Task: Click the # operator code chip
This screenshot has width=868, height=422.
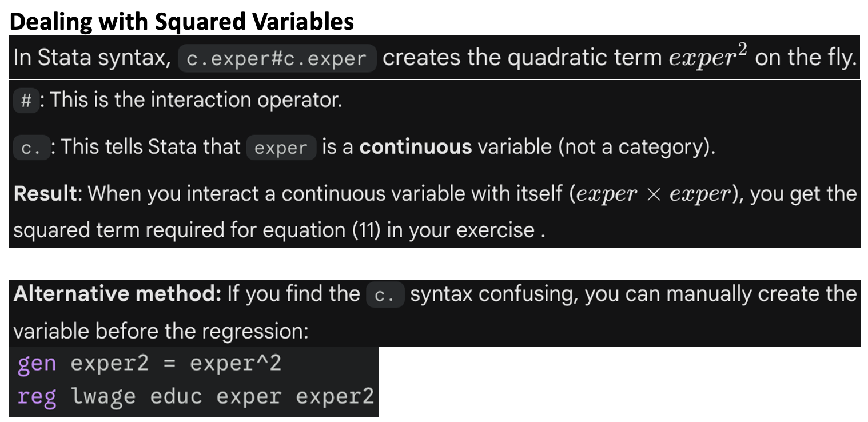Action: click(26, 101)
